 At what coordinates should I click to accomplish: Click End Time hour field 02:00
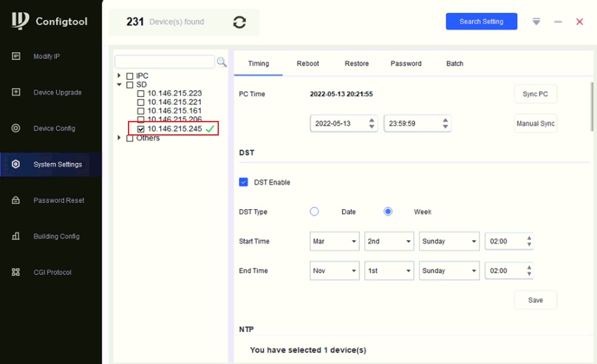[509, 271]
